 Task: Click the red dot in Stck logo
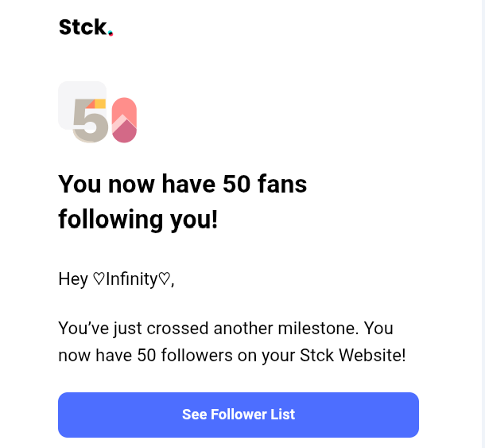click(111, 33)
